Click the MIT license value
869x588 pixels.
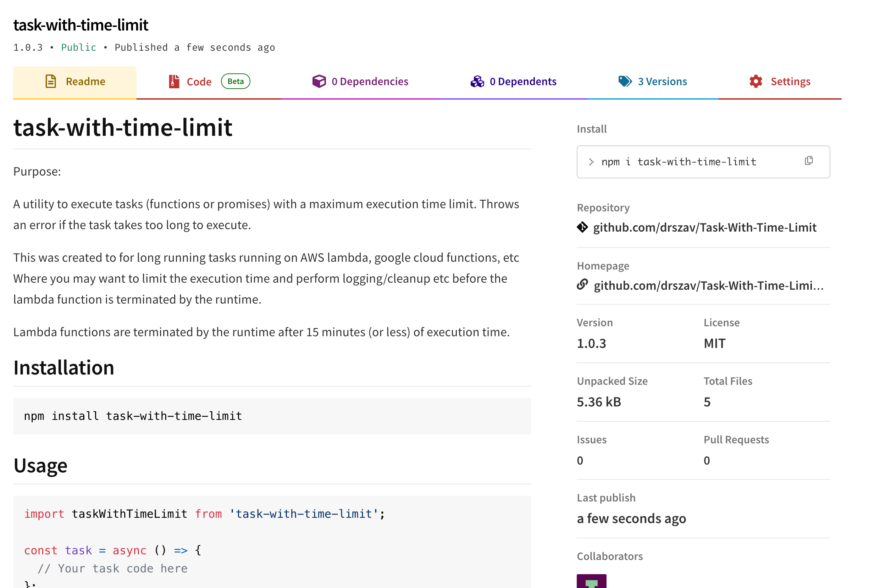(714, 343)
